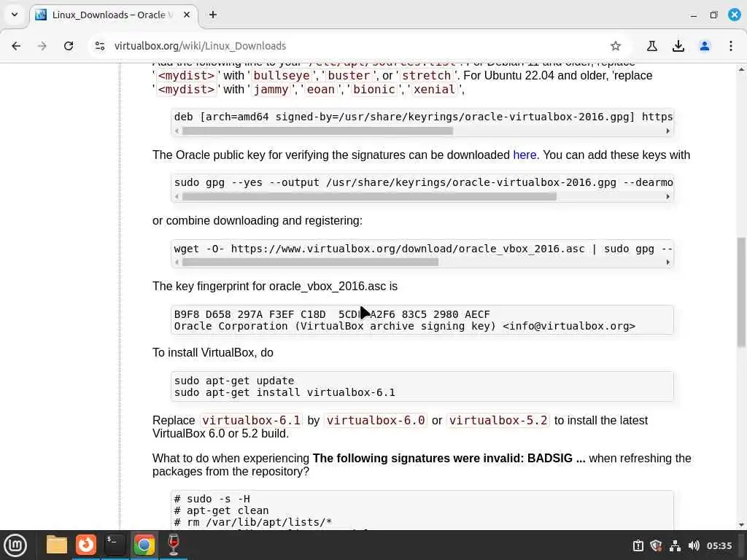
Task: Click left arrow of wget command scrollbar
Action: click(x=177, y=262)
